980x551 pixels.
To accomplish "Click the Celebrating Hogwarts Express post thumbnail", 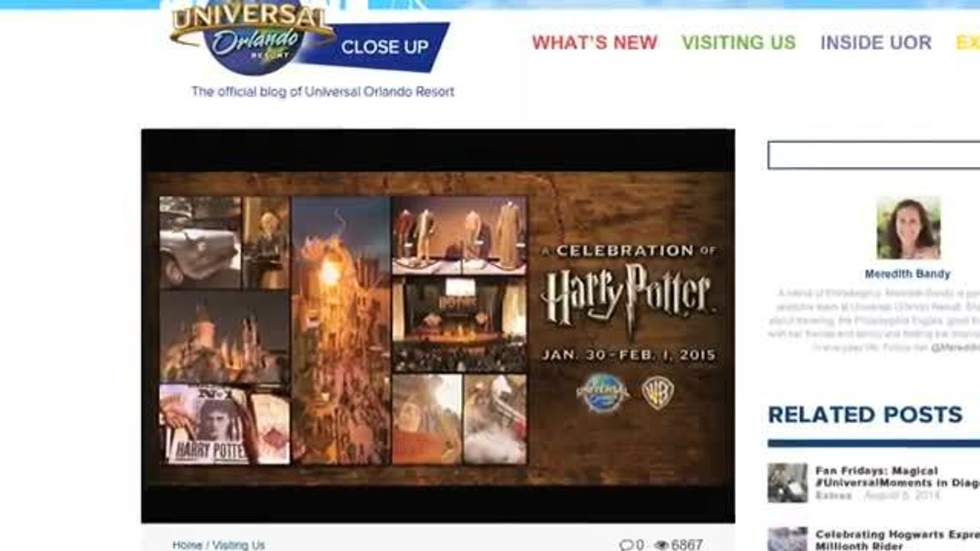I will coord(787,539).
